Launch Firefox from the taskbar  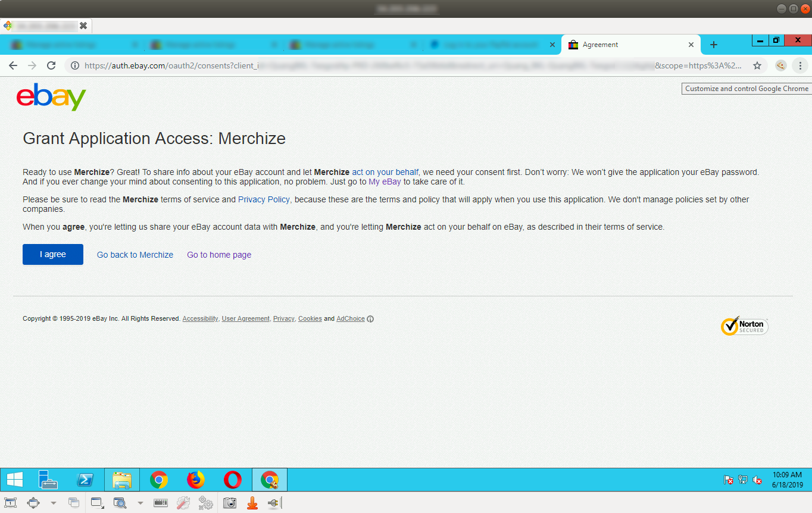(x=195, y=480)
